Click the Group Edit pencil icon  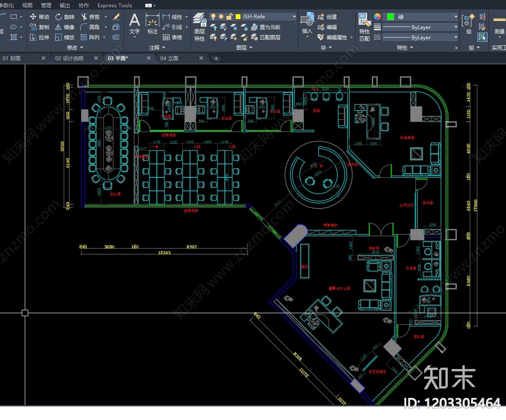click(x=483, y=27)
